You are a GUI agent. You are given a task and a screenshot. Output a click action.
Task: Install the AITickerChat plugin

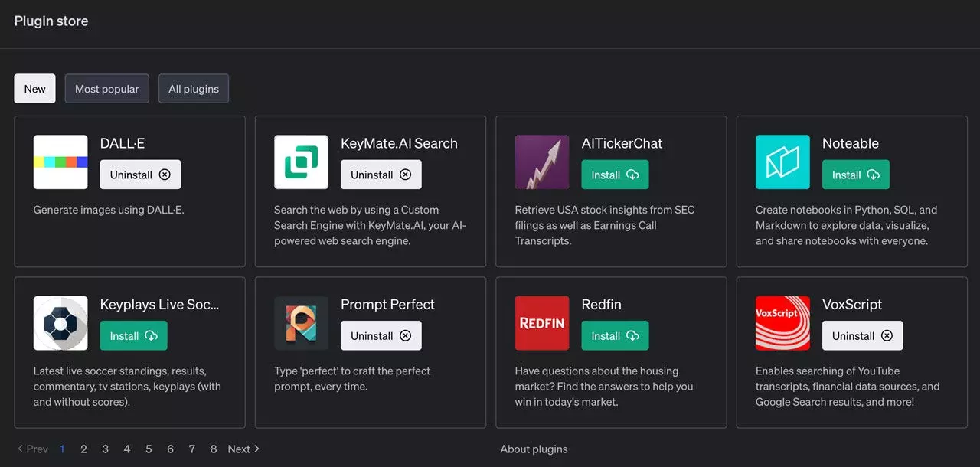click(616, 175)
